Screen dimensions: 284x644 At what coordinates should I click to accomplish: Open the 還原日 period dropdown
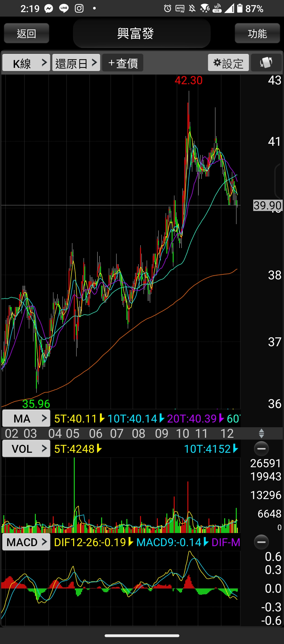click(76, 63)
